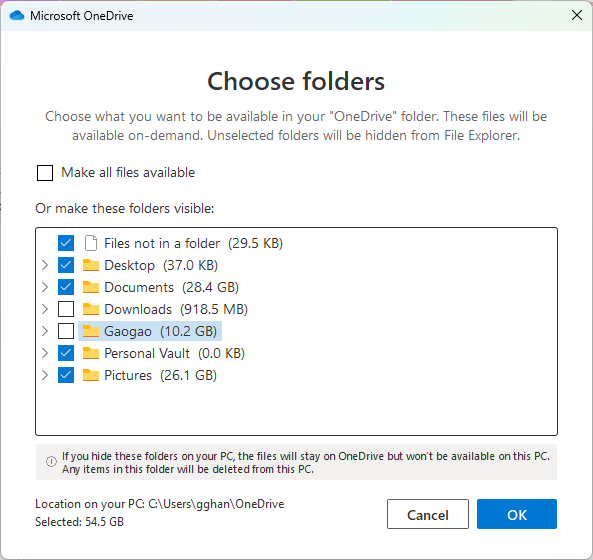This screenshot has height=560, width=593.
Task: Expand the Downloads folder tree
Action: click(45, 309)
